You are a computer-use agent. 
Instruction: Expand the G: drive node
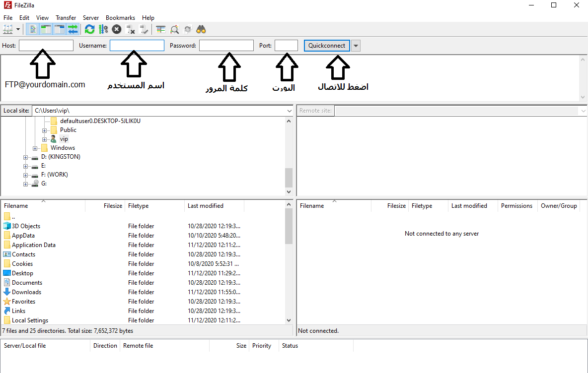25,184
